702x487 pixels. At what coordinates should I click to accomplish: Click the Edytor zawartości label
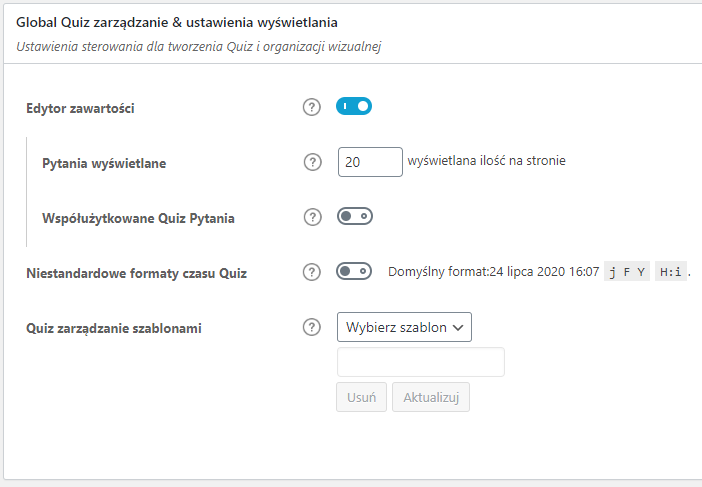(80, 108)
